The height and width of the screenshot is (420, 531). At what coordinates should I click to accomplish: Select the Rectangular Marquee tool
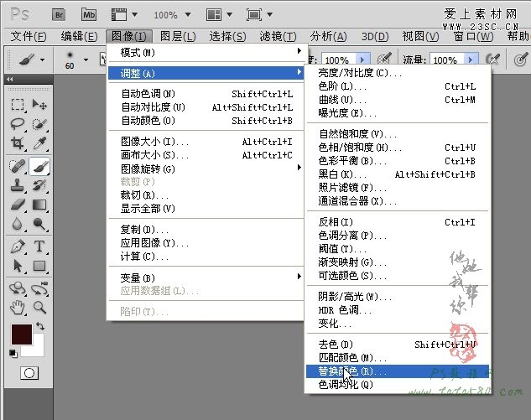tap(18, 104)
